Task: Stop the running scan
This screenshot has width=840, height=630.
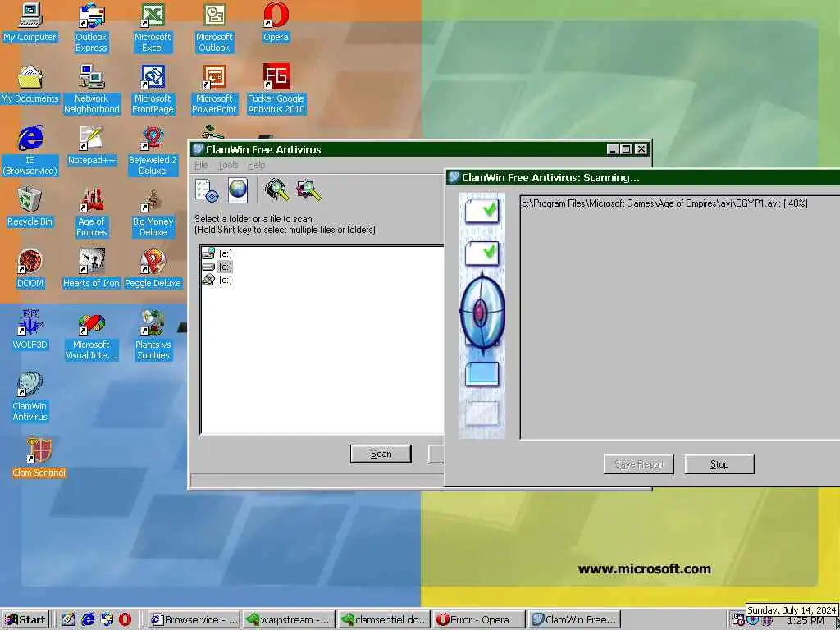Action: click(x=719, y=464)
